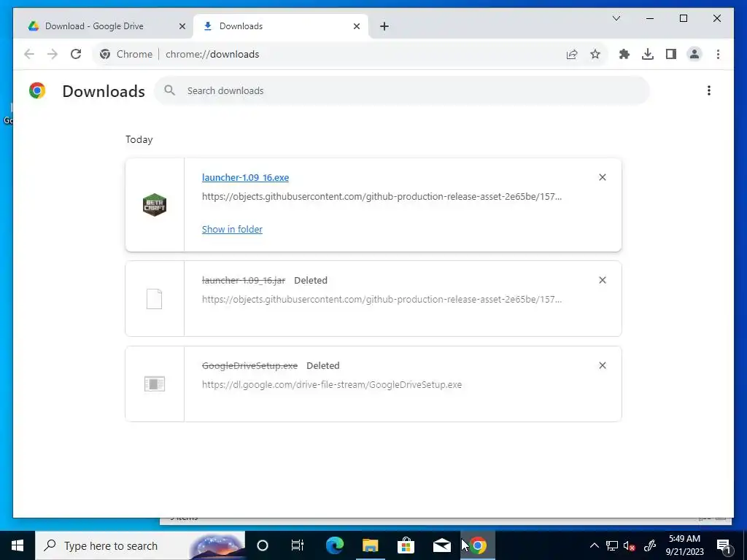Open the Extensions puzzle icon

624,54
